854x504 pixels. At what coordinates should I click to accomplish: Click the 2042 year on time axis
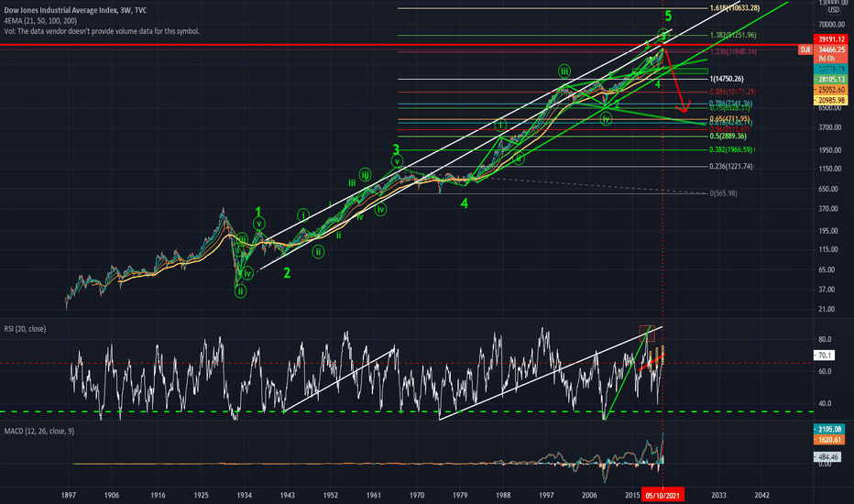(x=762, y=495)
